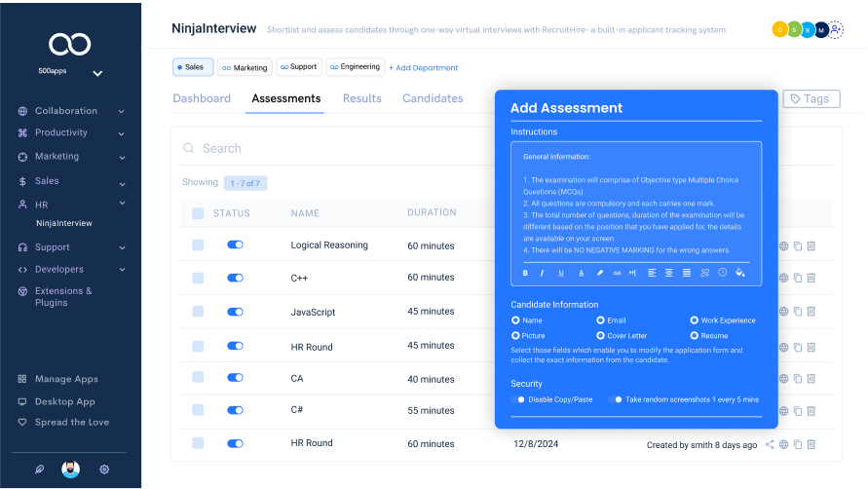Click into the Instructions text area

point(636,204)
